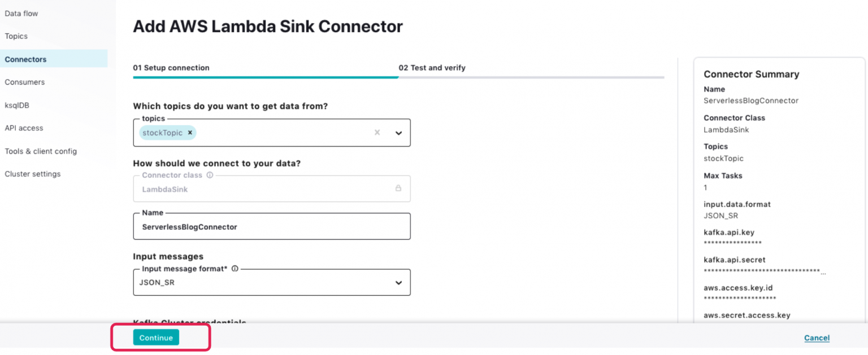Image resolution: width=868 pixels, height=355 pixels.
Task: Click inside the Name input field
Action: (x=271, y=226)
